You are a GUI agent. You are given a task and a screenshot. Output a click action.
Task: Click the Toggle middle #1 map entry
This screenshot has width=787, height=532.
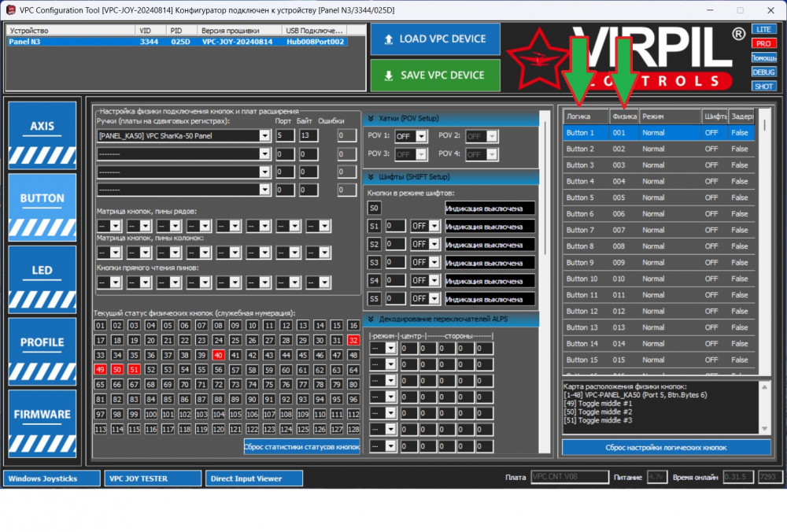point(598,404)
